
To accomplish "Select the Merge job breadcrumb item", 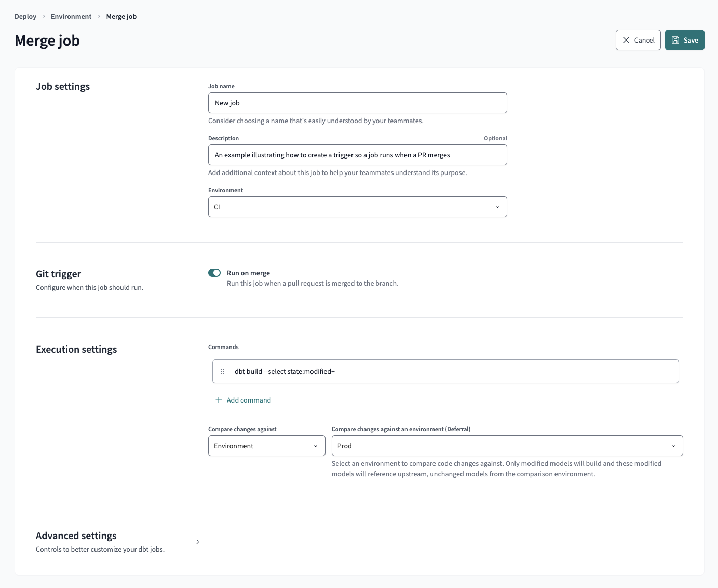I will (x=121, y=16).
